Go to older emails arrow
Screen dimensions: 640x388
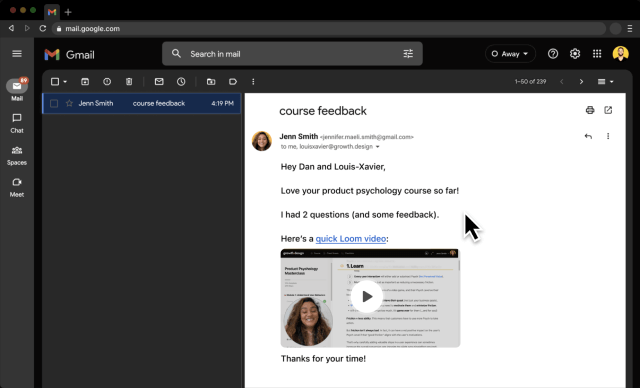pos(581,82)
